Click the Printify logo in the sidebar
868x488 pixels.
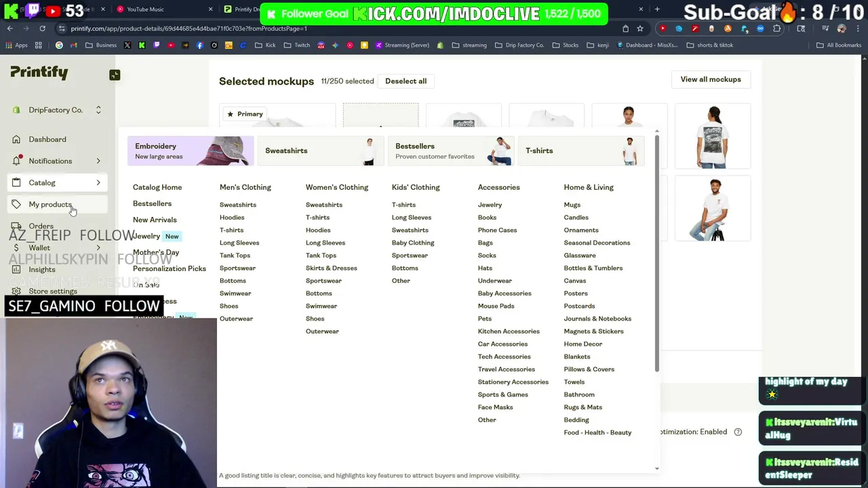pyautogui.click(x=39, y=73)
